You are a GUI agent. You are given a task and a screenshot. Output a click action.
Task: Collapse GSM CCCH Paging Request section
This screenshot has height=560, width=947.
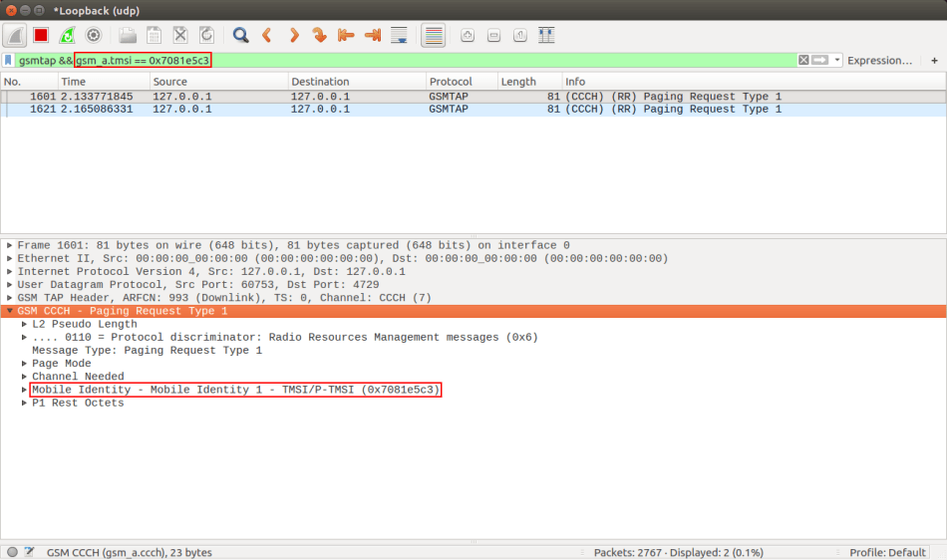(10, 311)
